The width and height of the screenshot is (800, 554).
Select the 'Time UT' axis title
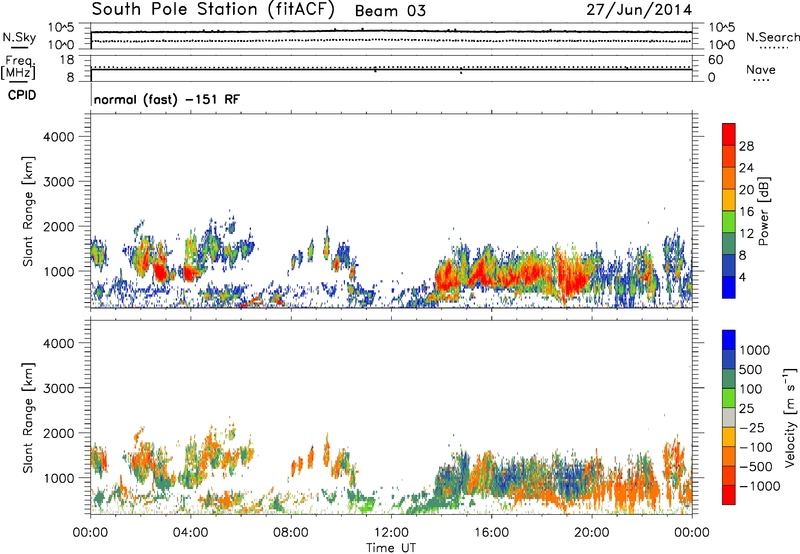(x=391, y=548)
